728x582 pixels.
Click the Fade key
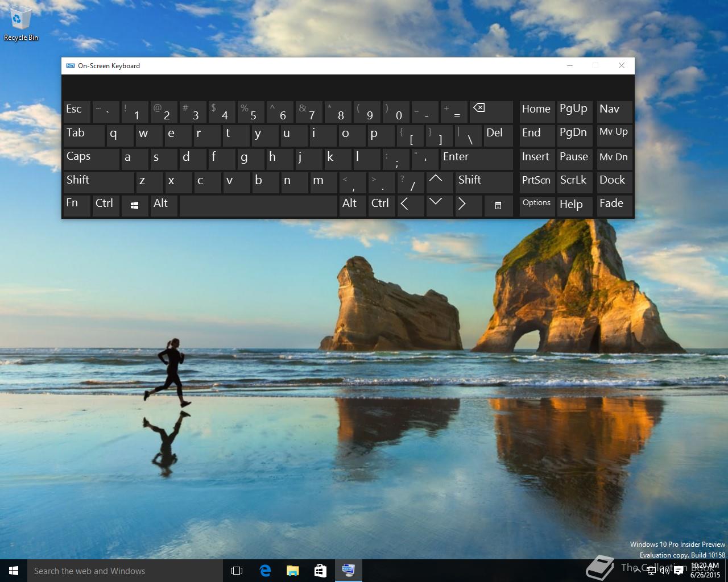coord(614,206)
